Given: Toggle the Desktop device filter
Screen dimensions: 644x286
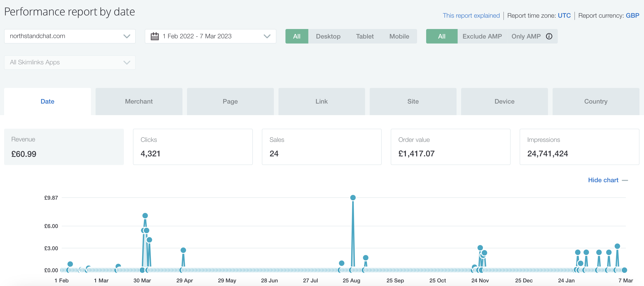Looking at the screenshot, I should [x=328, y=36].
